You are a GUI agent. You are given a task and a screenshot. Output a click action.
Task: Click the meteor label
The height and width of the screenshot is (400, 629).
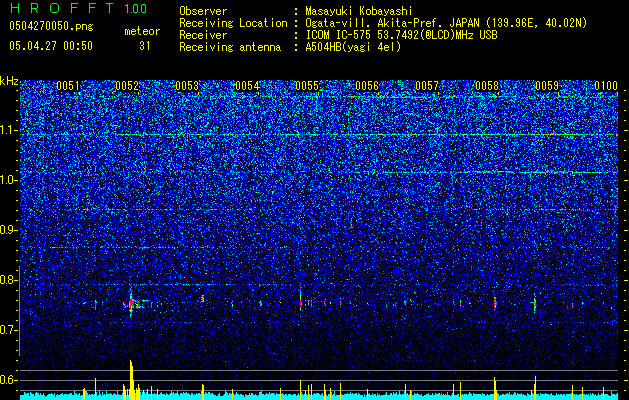[142, 31]
